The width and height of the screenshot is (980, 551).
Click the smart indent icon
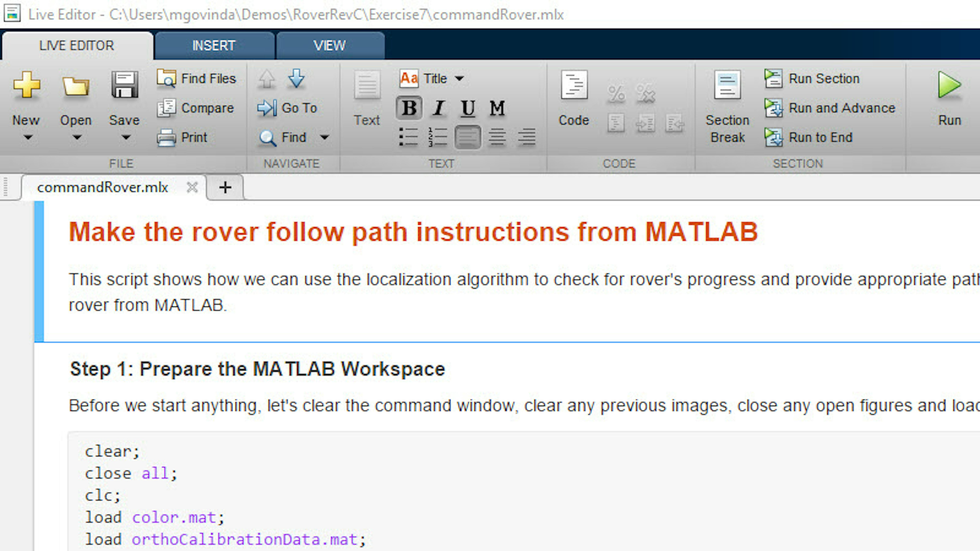pos(616,123)
